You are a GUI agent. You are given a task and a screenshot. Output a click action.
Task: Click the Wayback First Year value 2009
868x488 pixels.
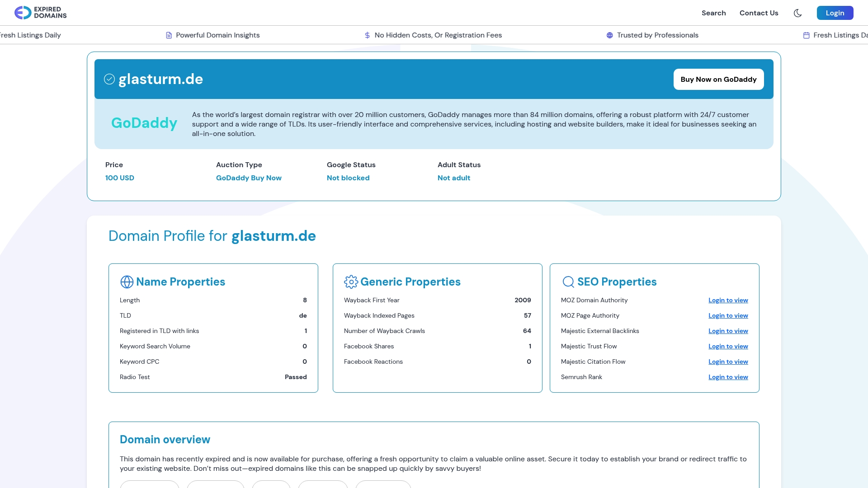pos(523,300)
